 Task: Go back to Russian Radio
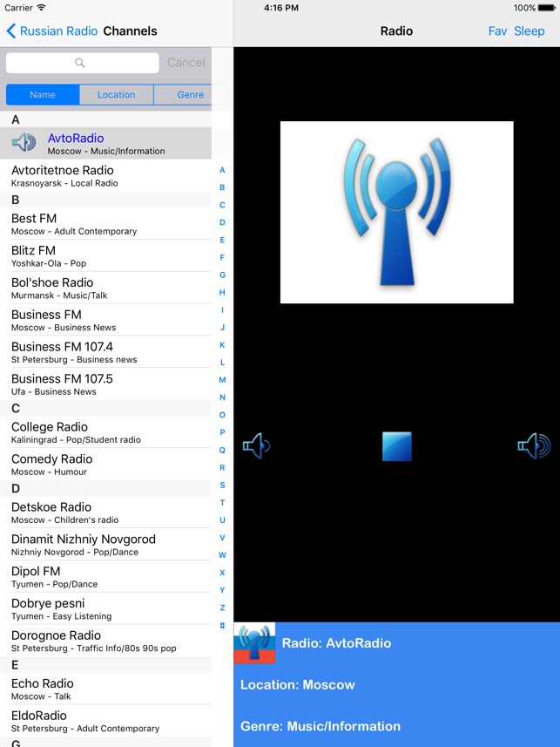pos(52,31)
